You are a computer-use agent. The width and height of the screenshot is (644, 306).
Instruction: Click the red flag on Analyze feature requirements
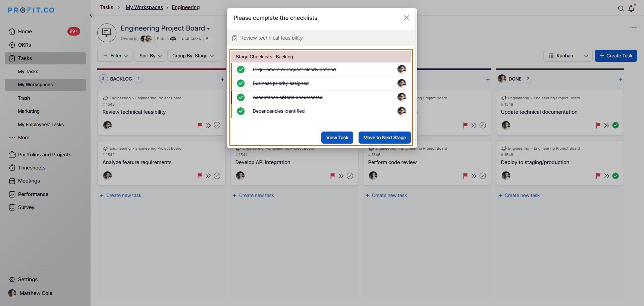tap(200, 175)
